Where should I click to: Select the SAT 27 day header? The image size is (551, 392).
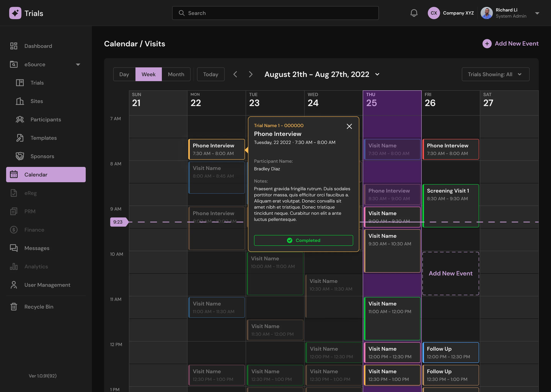tap(509, 103)
